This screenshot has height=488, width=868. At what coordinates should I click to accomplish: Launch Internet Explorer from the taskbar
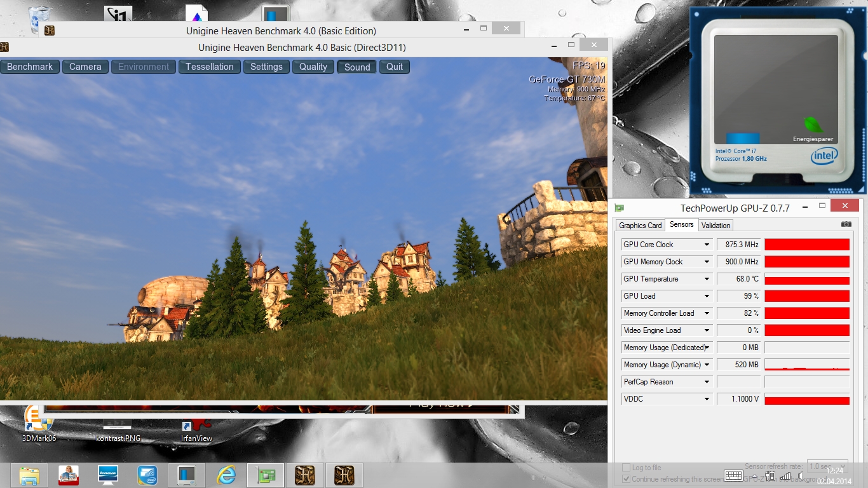[226, 475]
